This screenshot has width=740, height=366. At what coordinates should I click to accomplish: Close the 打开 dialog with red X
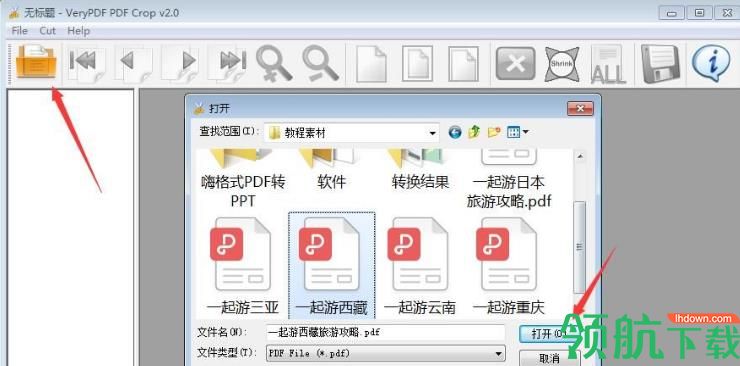click(580, 109)
